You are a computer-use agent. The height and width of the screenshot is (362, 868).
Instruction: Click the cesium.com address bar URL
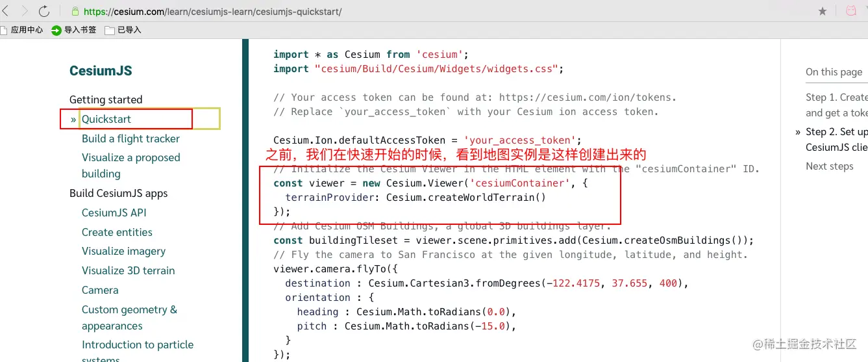point(212,12)
